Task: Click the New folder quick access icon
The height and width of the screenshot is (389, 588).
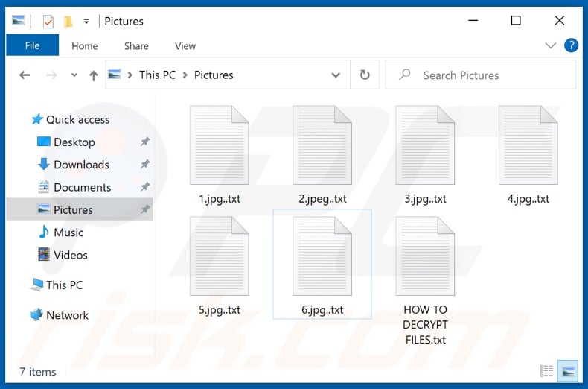Action: [x=68, y=21]
